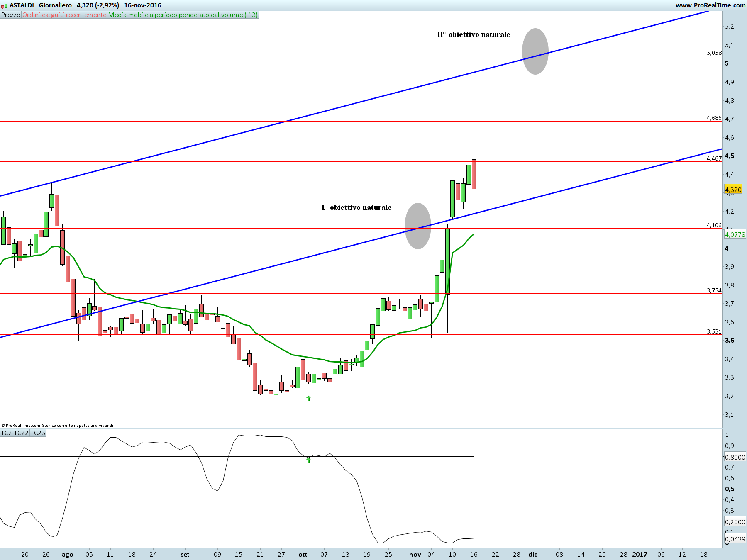
Task: Click the 'Giornaliero' timeframe label
Action: [55, 5]
